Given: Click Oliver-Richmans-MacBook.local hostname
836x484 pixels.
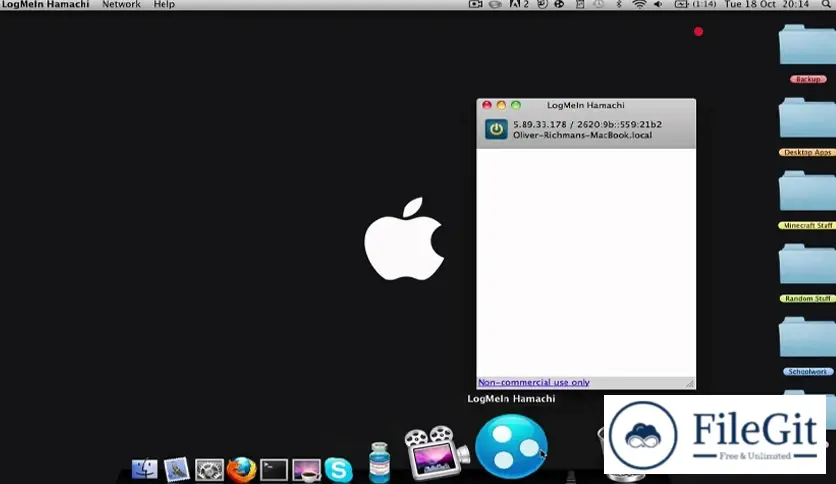Looking at the screenshot, I should (582, 135).
